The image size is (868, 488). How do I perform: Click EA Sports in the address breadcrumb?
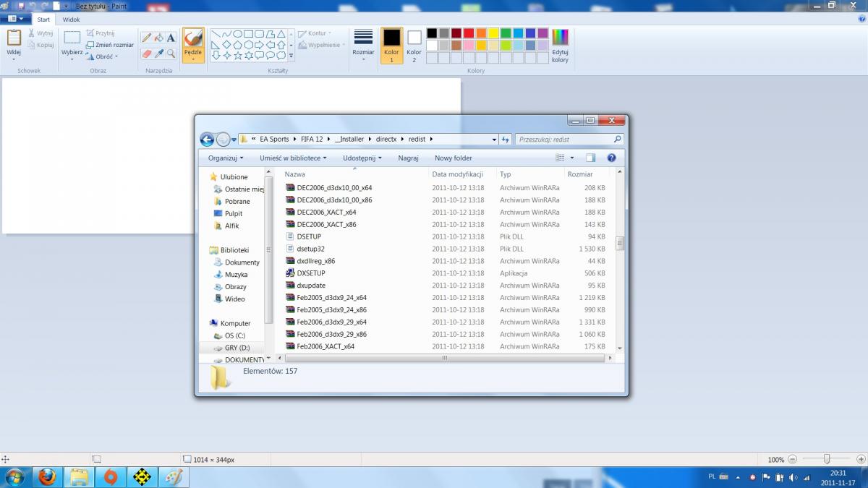click(x=274, y=140)
